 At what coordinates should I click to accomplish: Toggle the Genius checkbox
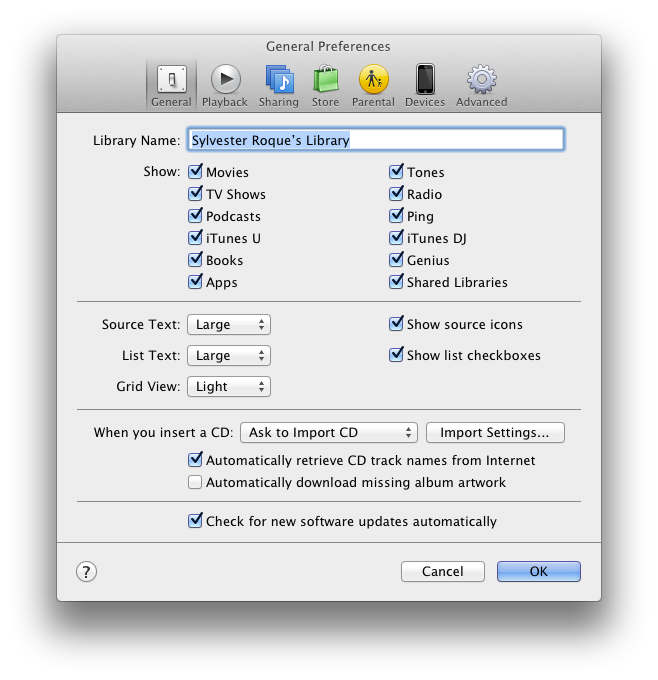tap(396, 260)
